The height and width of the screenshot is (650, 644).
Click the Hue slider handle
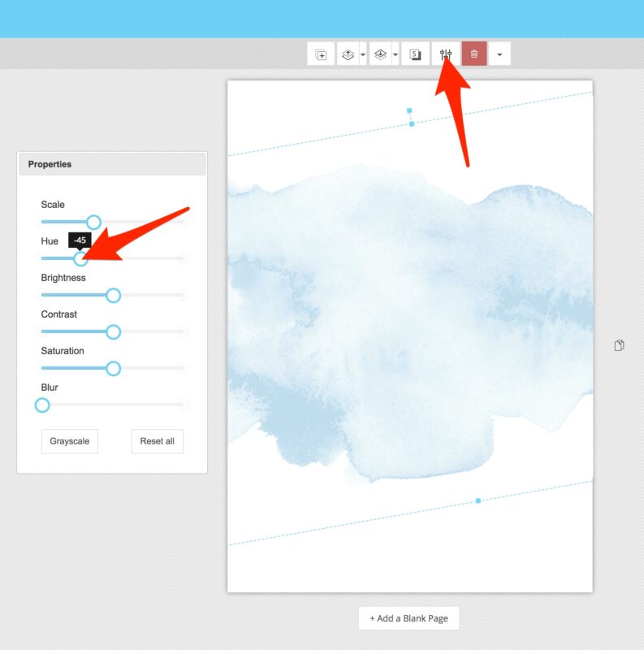tap(80, 258)
